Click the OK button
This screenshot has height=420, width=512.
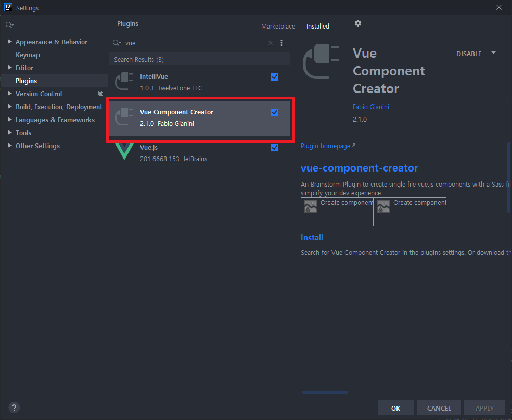[x=396, y=408]
